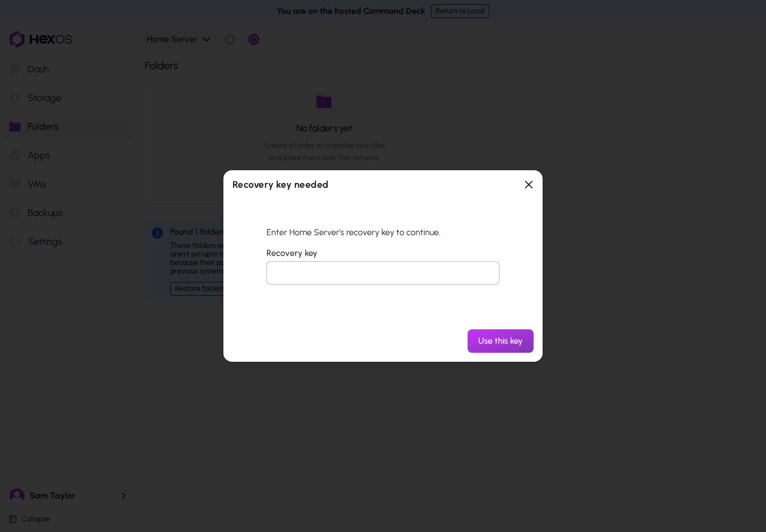Open the Home Server dropdown
This screenshot has width=766, height=532.
(x=179, y=39)
